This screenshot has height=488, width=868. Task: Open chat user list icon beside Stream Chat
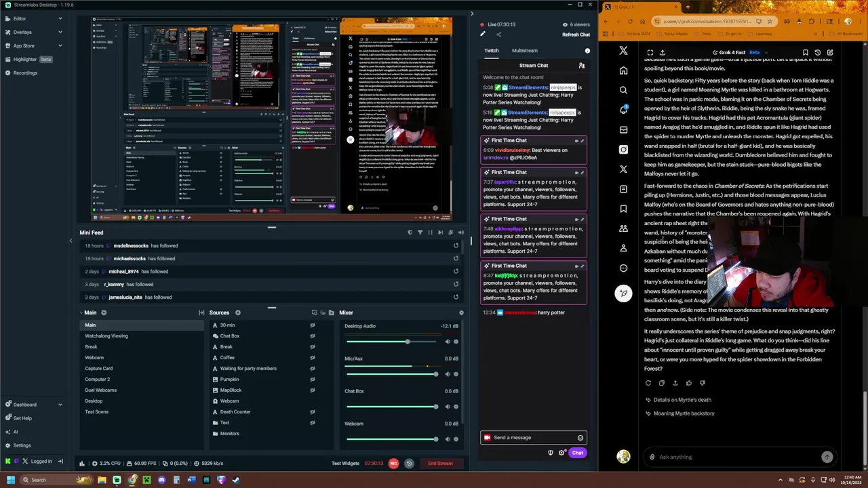[x=581, y=66]
